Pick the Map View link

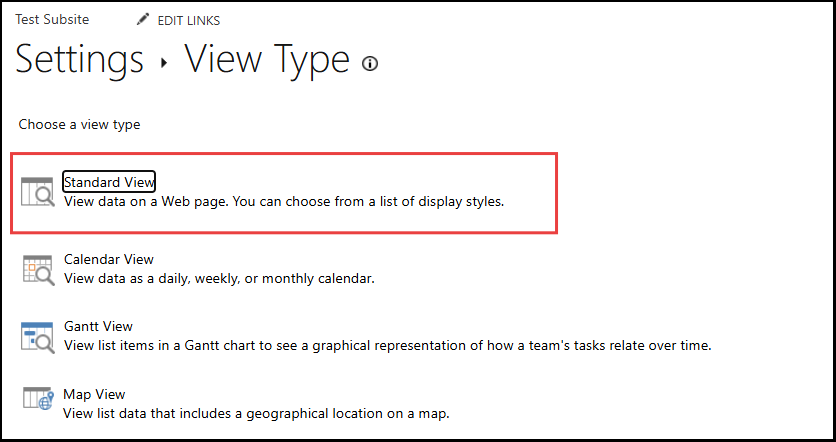click(94, 394)
